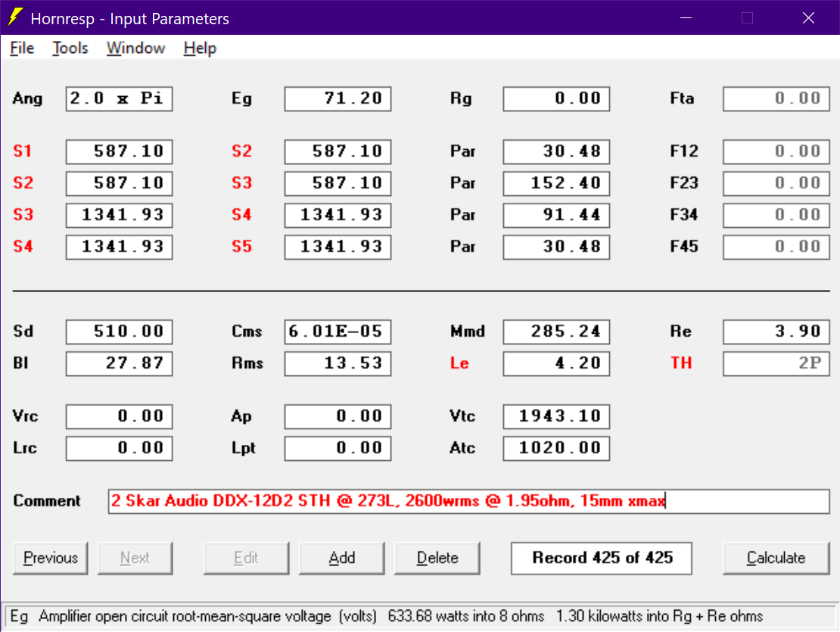
Task: Select the F23 input field
Action: pyautogui.click(x=776, y=183)
